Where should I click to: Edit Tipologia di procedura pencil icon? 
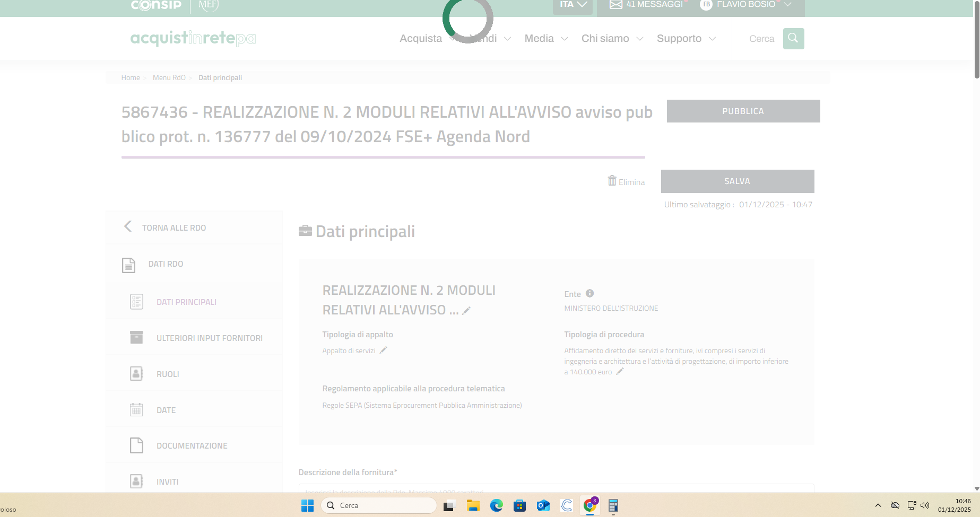620,372
